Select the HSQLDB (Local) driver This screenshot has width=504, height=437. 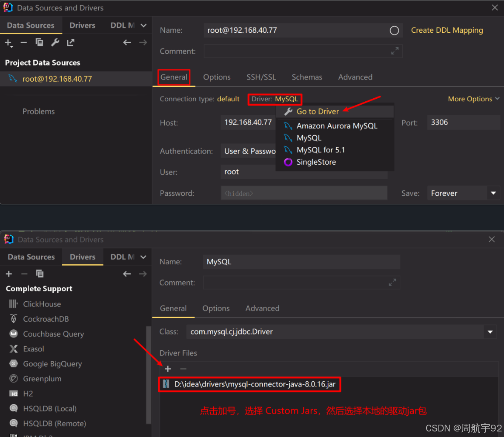(x=50, y=408)
